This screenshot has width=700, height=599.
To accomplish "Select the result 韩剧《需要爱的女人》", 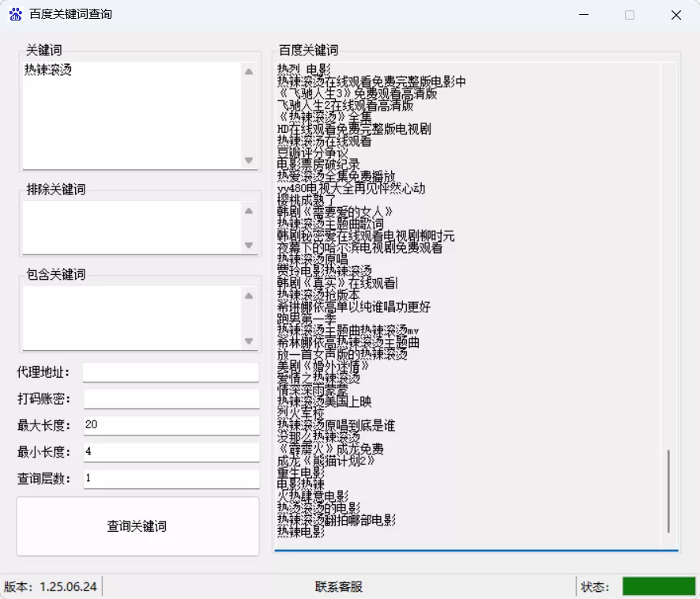I will tap(335, 212).
